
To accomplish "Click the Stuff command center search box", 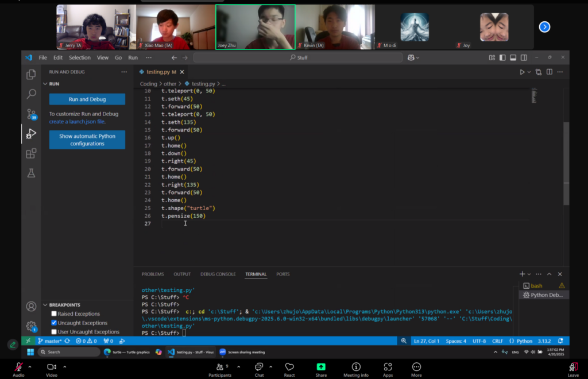I will tap(298, 57).
